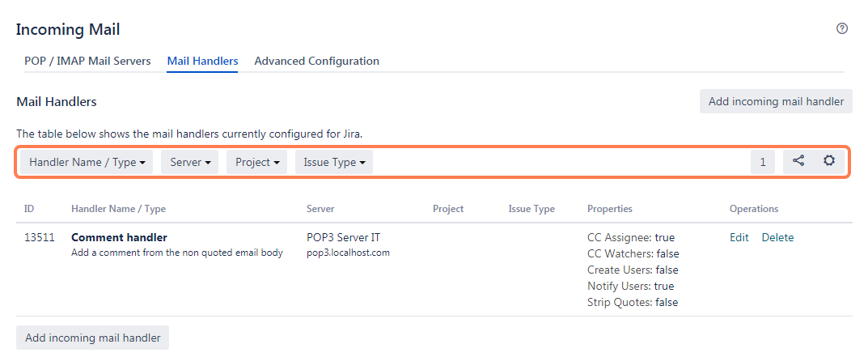Switch to POP / IMAP Mail Servers tab

(87, 61)
